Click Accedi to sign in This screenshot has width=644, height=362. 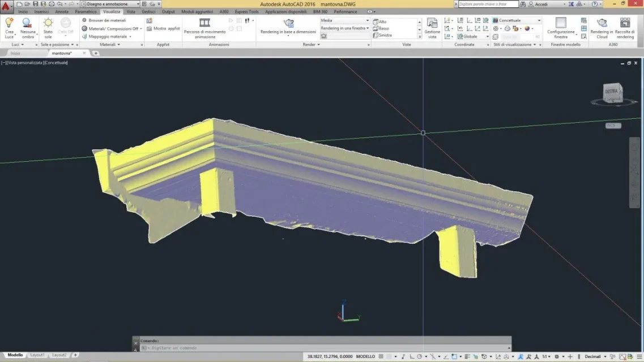pyautogui.click(x=541, y=4)
